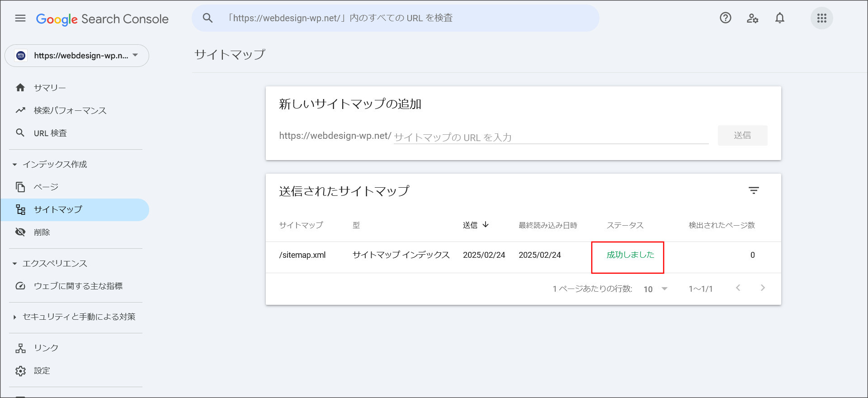Select サイトマップ in the sidebar
Screen dimensions: 868x398
point(75,209)
